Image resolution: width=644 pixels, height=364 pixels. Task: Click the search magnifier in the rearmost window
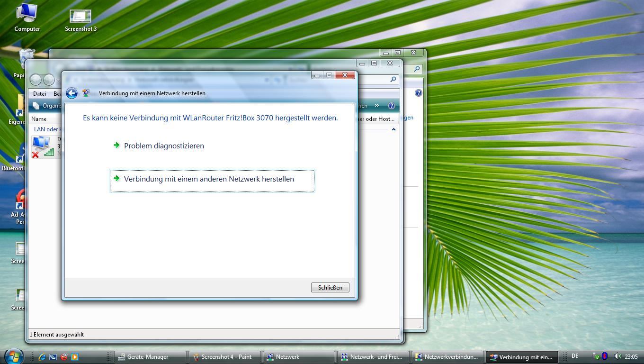(x=417, y=69)
